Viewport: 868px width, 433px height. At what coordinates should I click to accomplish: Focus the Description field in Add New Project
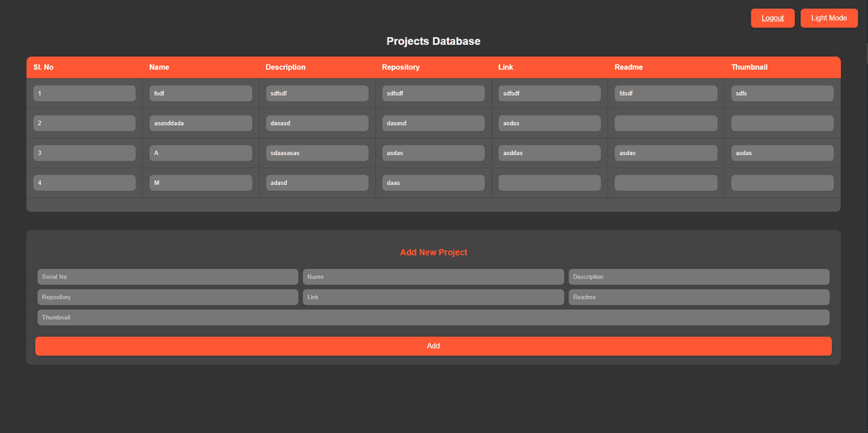tap(698, 276)
